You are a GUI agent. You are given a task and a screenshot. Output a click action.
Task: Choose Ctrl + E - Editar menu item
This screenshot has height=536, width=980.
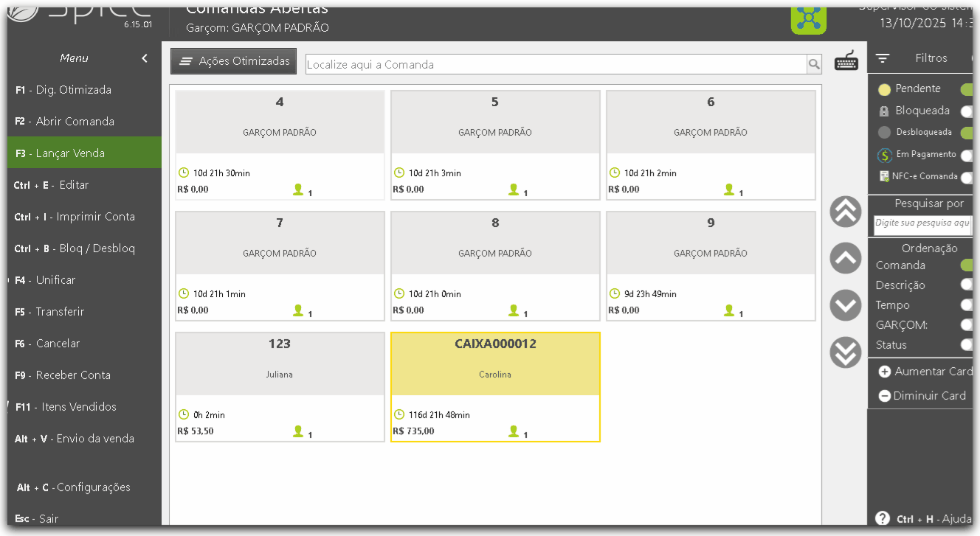tap(84, 185)
